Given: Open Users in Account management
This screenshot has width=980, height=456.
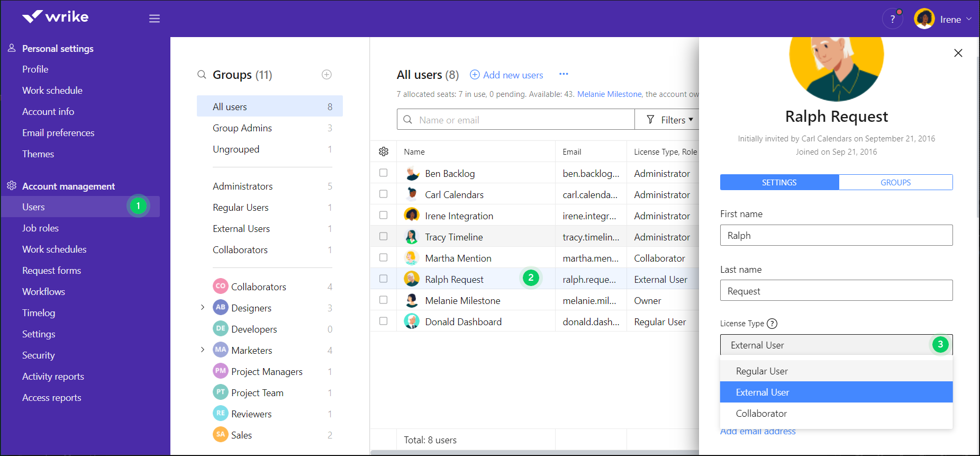Looking at the screenshot, I should (x=80, y=207).
